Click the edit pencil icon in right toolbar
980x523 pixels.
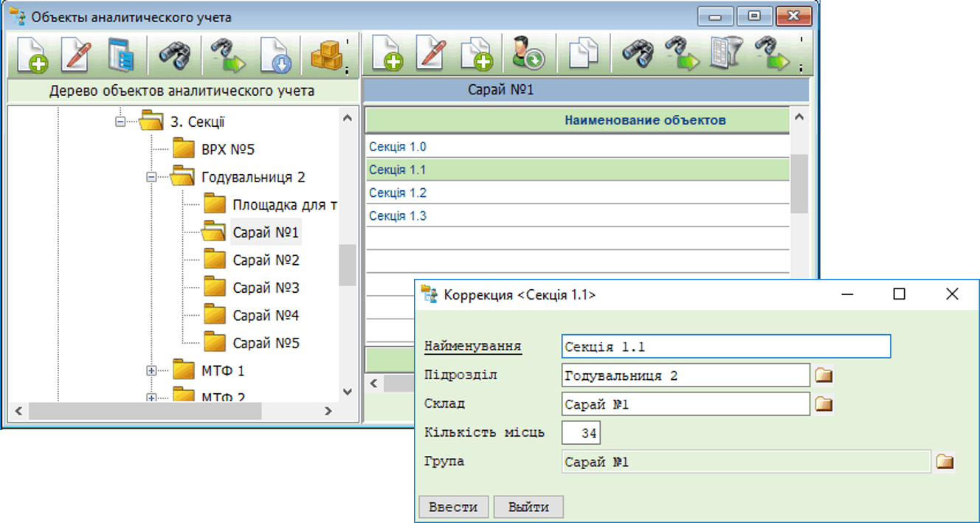click(432, 55)
